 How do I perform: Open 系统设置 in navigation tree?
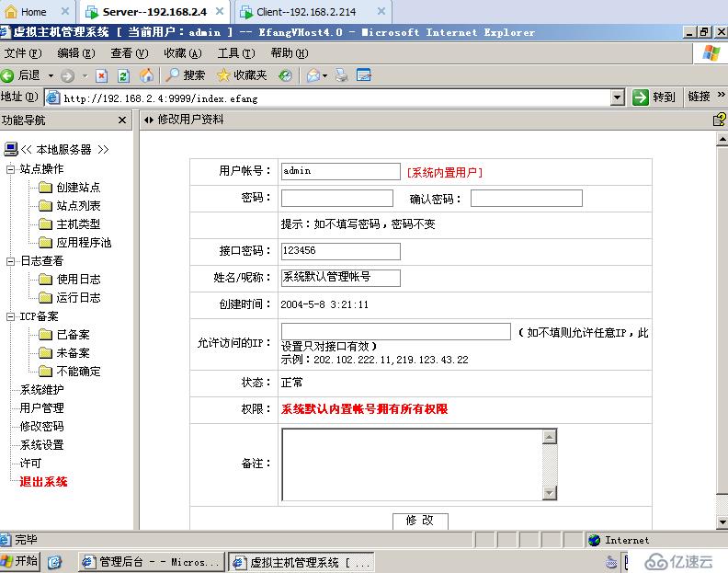[x=41, y=445]
